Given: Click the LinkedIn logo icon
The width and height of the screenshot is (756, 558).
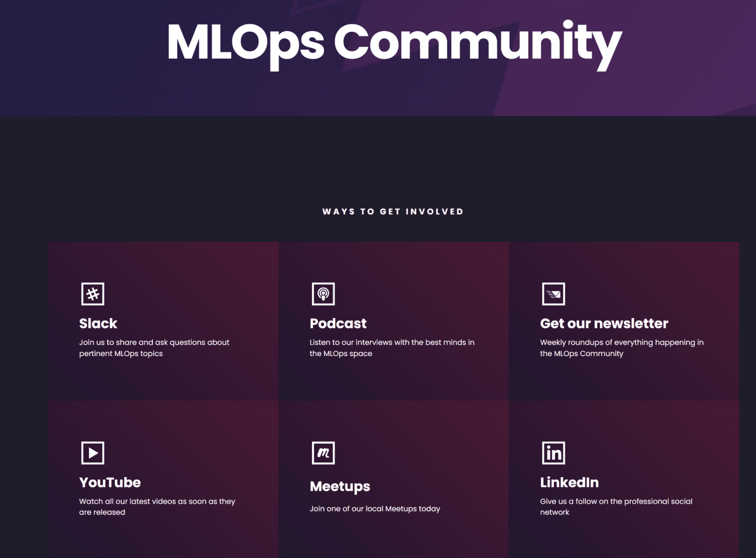Looking at the screenshot, I should [554, 453].
